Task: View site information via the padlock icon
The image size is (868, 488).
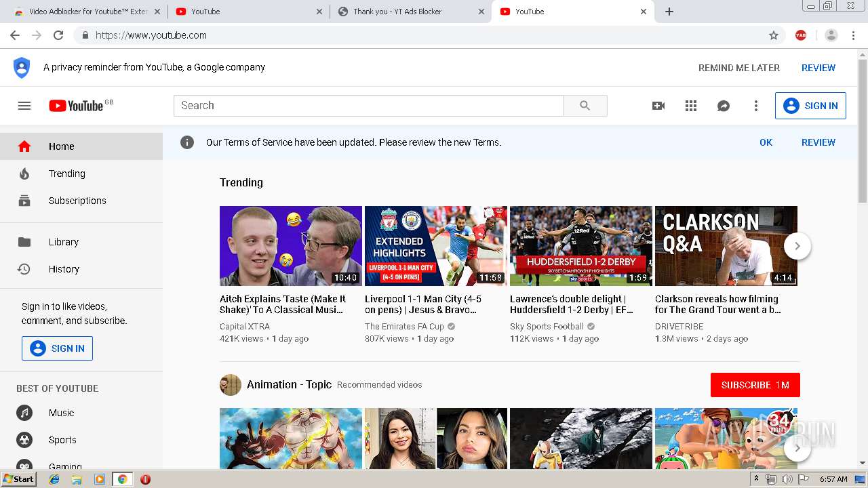Action: [85, 35]
